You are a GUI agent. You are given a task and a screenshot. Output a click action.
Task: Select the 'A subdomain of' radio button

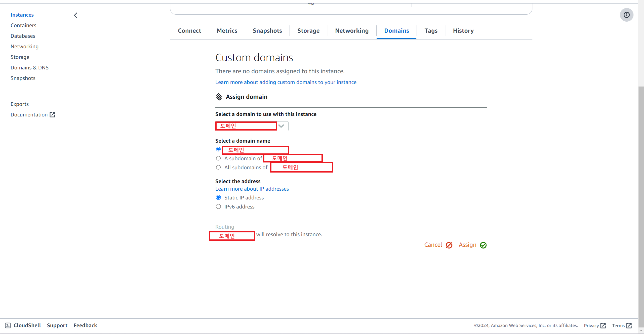[218, 158]
